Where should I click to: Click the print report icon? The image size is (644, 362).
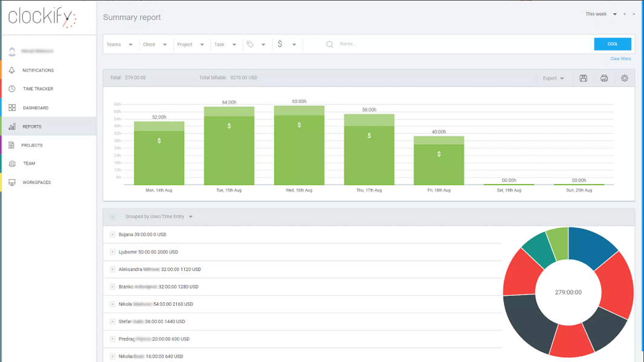604,78
